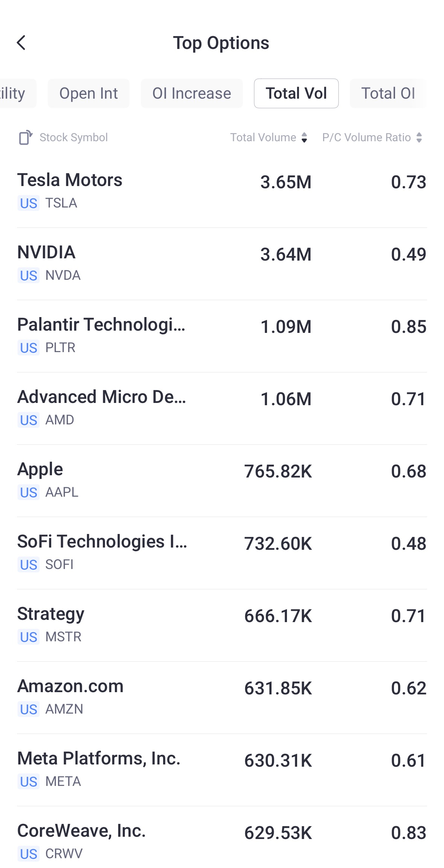
Task: Select the Total Vol tab
Action: pos(296,93)
